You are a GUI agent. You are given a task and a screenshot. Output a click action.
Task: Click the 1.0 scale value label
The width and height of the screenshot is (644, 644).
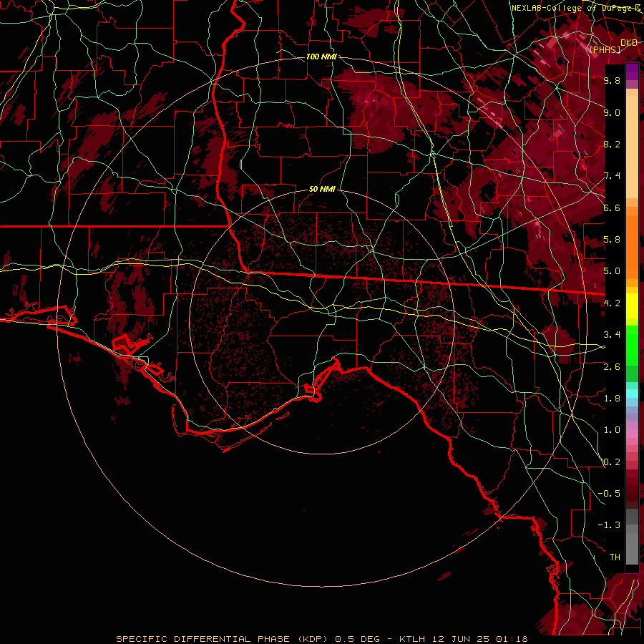click(612, 430)
